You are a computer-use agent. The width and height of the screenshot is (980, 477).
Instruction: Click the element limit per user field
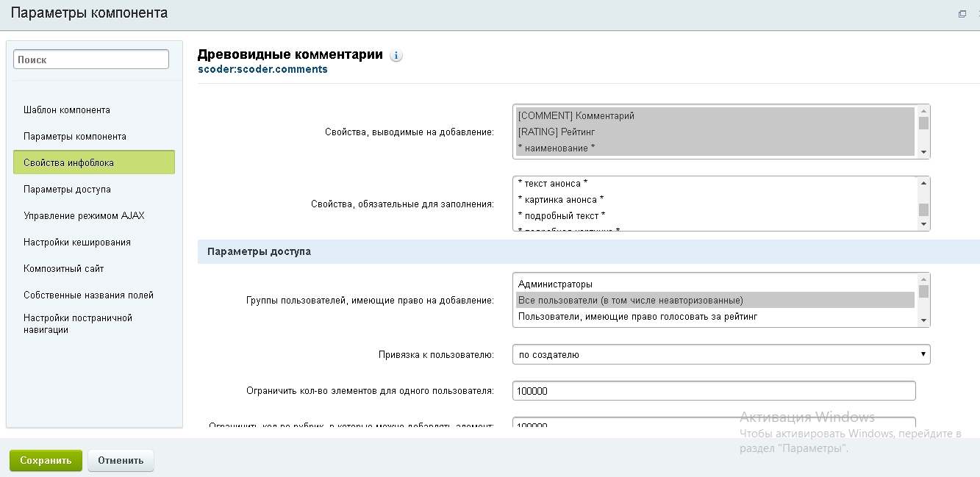[713, 391]
